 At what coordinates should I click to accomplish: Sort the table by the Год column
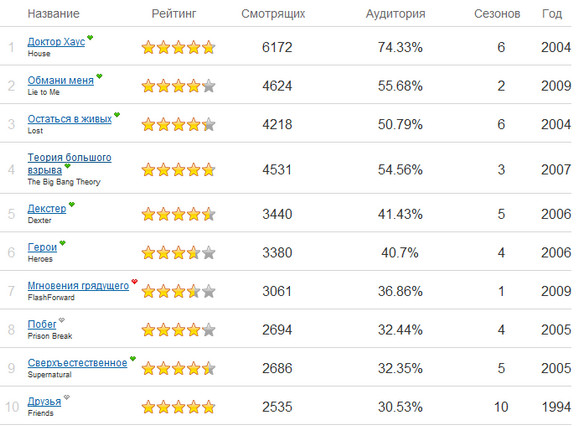click(552, 14)
